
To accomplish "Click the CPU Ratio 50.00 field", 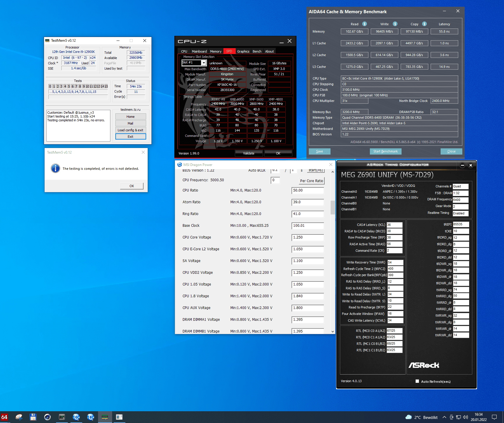I will coord(308,191).
